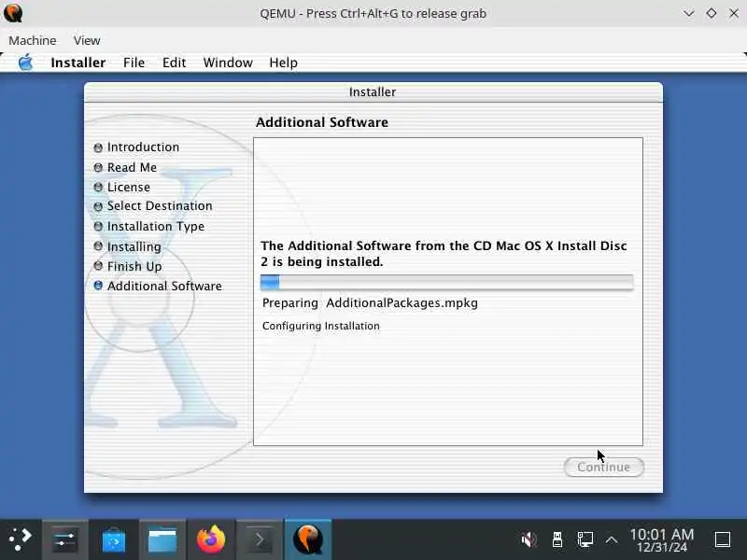The height and width of the screenshot is (560, 747).
Task: Open System Settings from taskbar
Action: coord(64,539)
